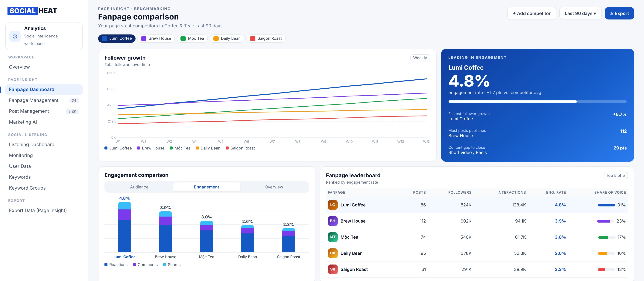Click the Lumi Coffee engagement bar

click(124, 227)
